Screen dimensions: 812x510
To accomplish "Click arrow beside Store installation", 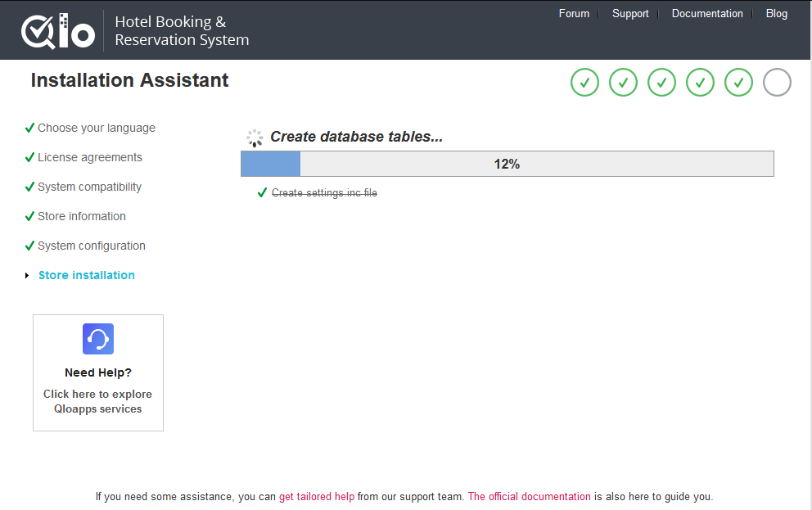I will coord(27,276).
